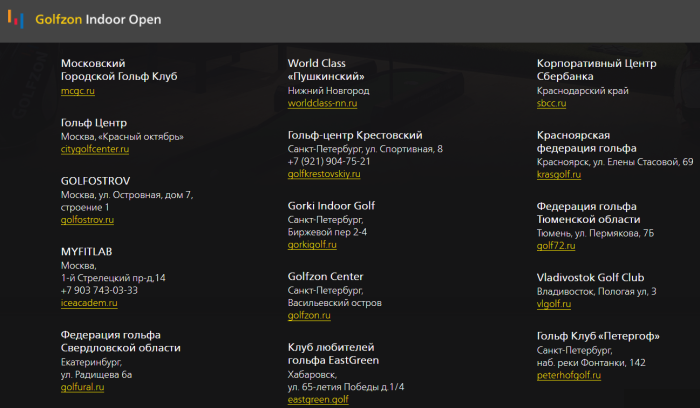Open the Golfzon Indoor Open header title

(98, 20)
